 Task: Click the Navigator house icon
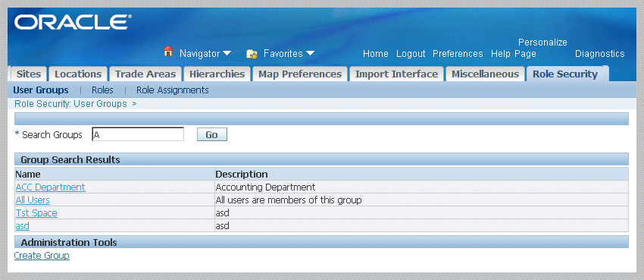(168, 52)
